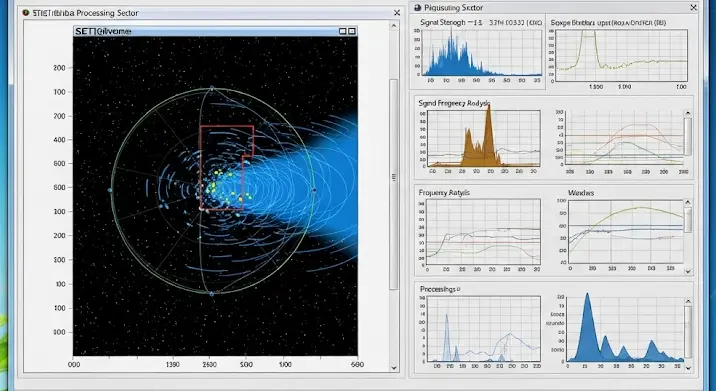This screenshot has width=716, height=391.
Task: Click the Processing Sector window title icon
Action: (26, 13)
